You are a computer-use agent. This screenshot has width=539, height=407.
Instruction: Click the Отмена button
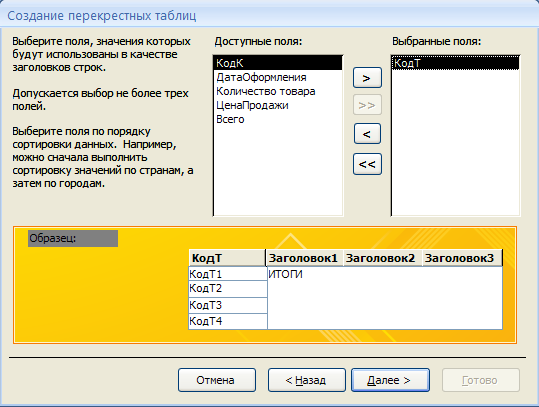(x=217, y=380)
